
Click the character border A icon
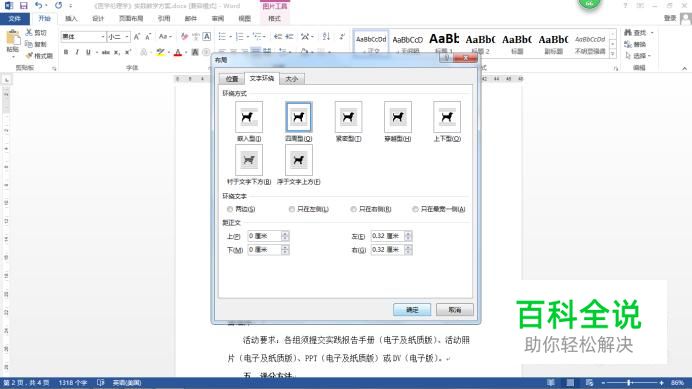[207, 37]
